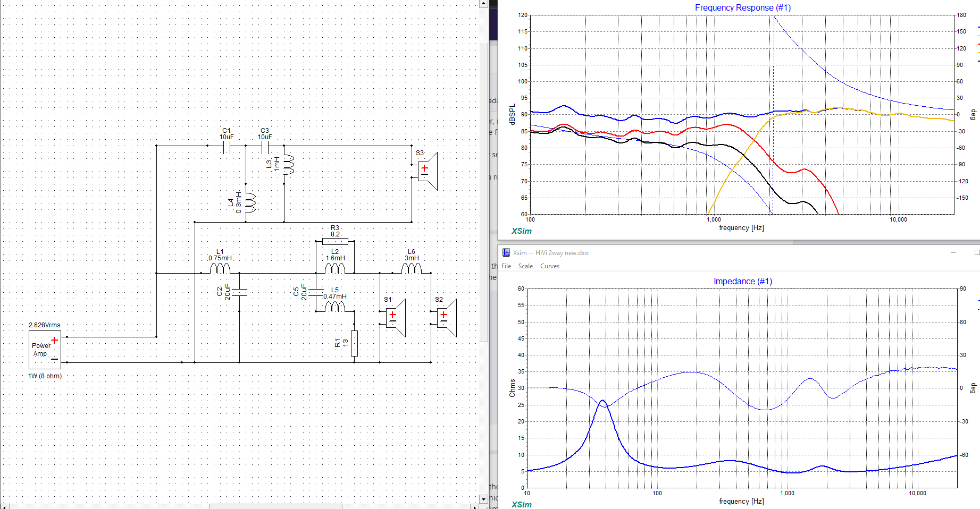Select the S2 woofer driver symbol
Image resolution: width=980 pixels, height=509 pixels.
point(446,317)
